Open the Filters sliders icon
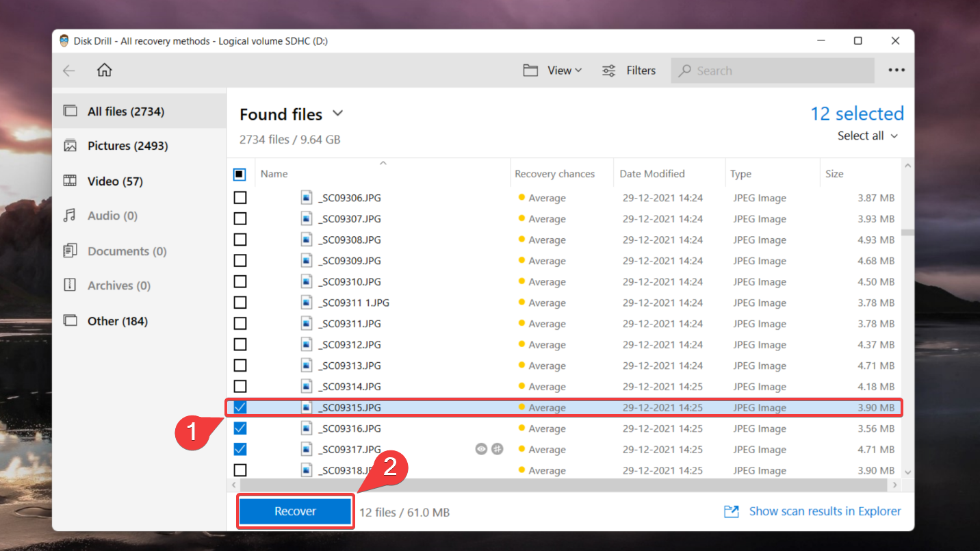The image size is (980, 551). pos(608,71)
